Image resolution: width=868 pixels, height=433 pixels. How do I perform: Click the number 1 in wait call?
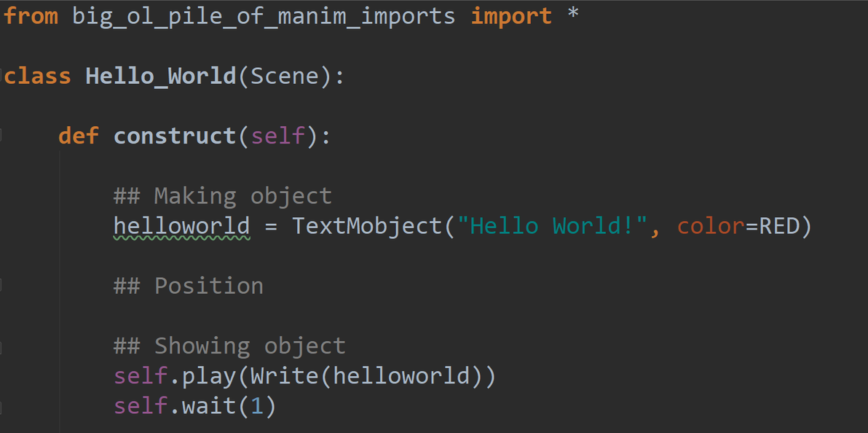tap(256, 405)
